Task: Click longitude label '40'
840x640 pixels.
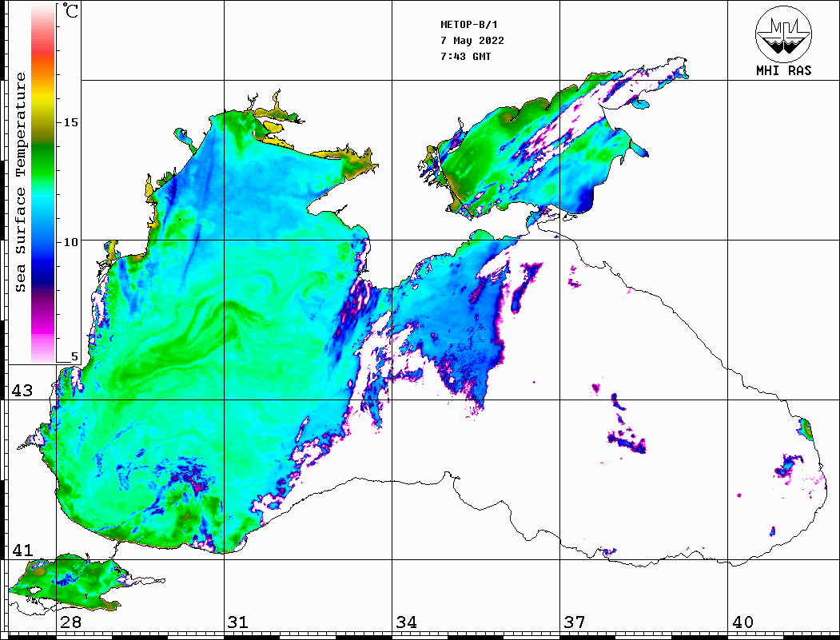Action: [x=742, y=622]
